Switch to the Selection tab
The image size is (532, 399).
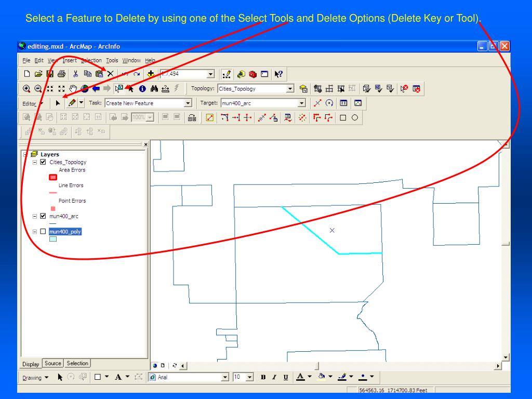pos(77,363)
